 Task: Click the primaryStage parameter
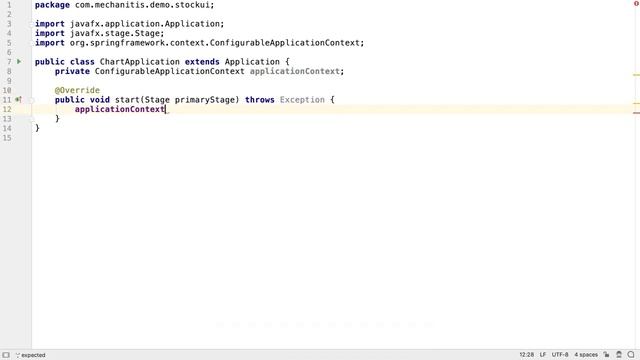tap(204, 100)
